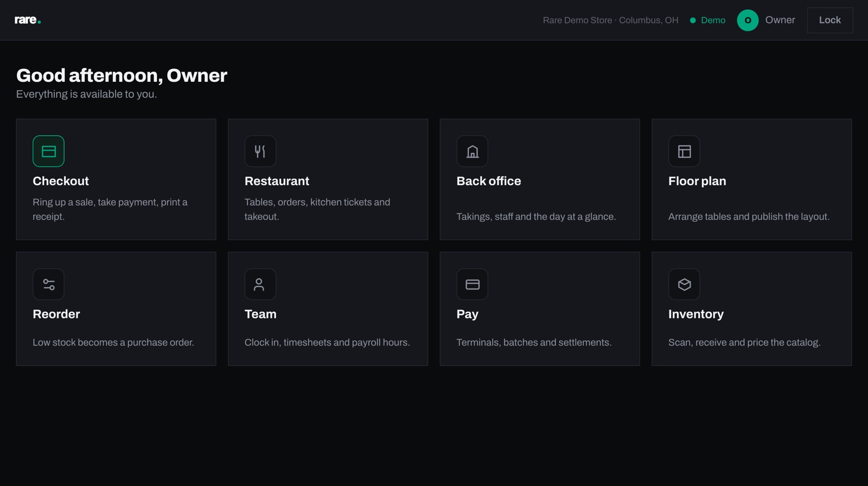Click the Inventory box icon
The image size is (868, 486).
684,284
